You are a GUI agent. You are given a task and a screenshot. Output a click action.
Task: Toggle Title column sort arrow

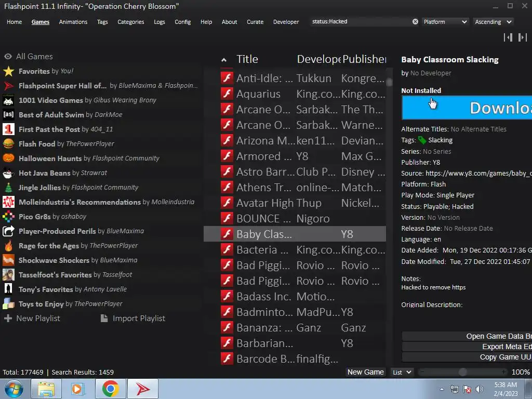[x=224, y=60]
